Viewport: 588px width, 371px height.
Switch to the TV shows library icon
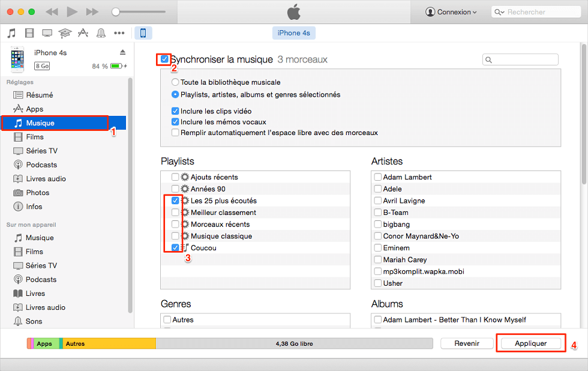pos(47,33)
